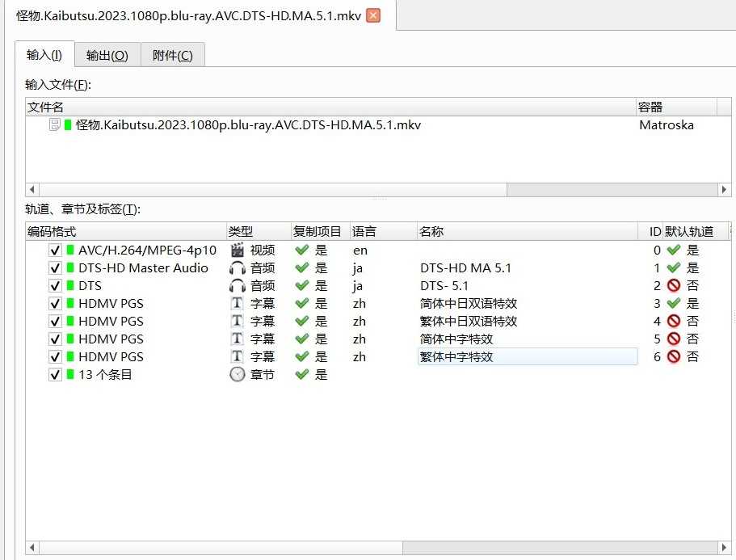
Task: Click the red no-default icon for track ID 6
Action: (674, 356)
